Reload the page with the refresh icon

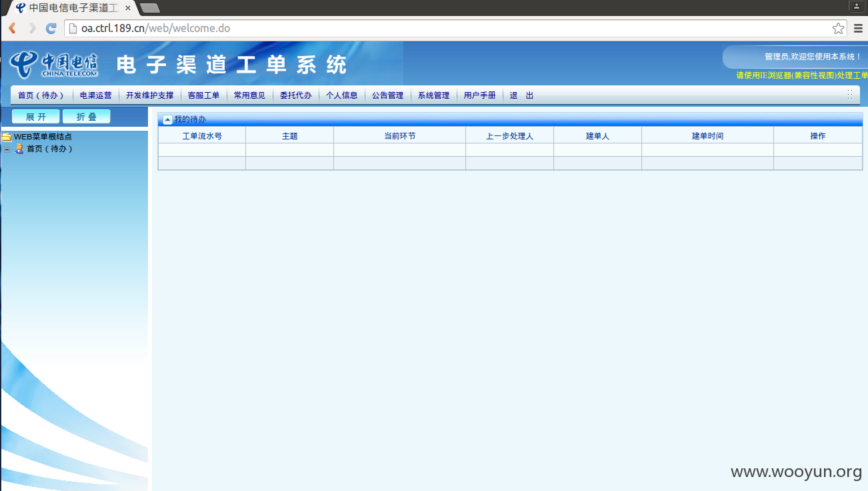(51, 28)
